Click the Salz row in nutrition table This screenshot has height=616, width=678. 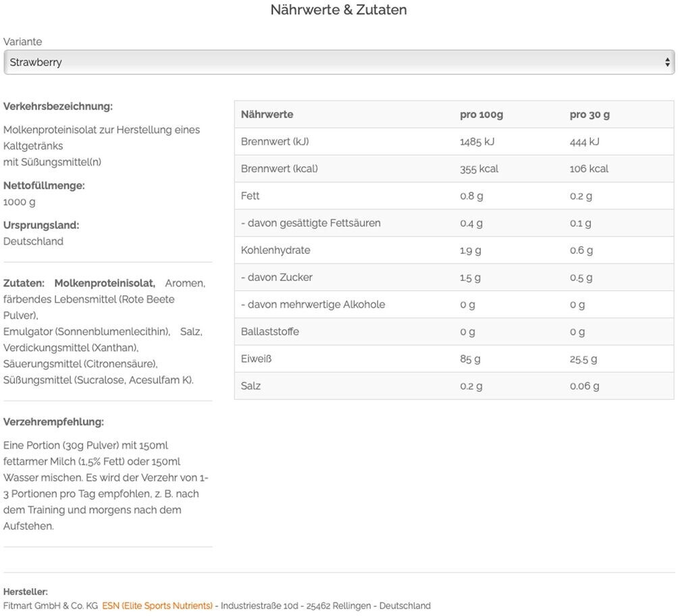click(x=251, y=386)
